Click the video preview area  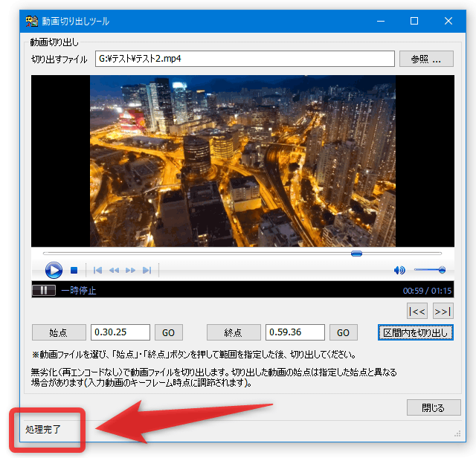pyautogui.click(x=242, y=161)
